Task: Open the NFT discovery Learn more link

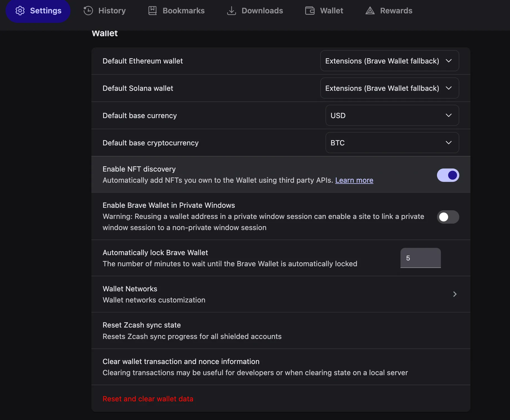Action: (354, 180)
